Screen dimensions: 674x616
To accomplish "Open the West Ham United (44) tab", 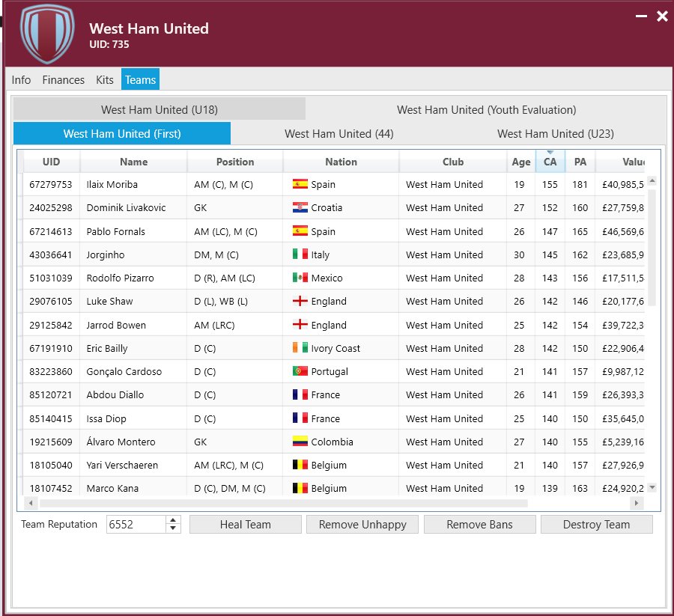I will pyautogui.click(x=338, y=133).
